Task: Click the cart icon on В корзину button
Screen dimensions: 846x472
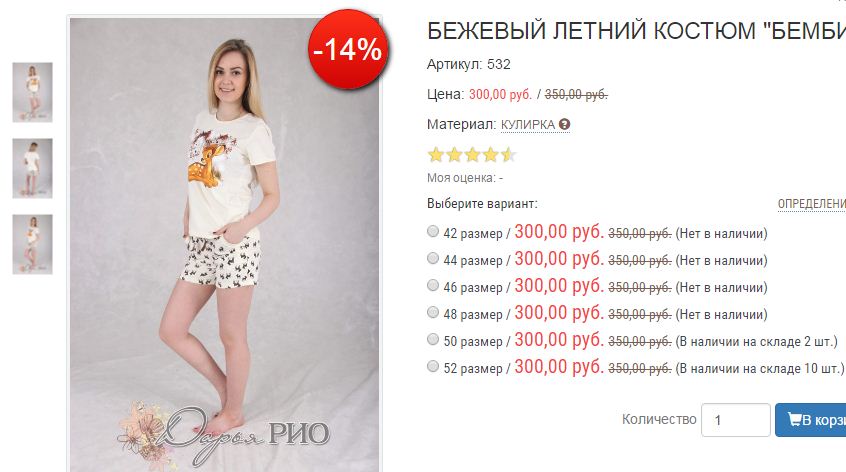Action: [x=794, y=419]
